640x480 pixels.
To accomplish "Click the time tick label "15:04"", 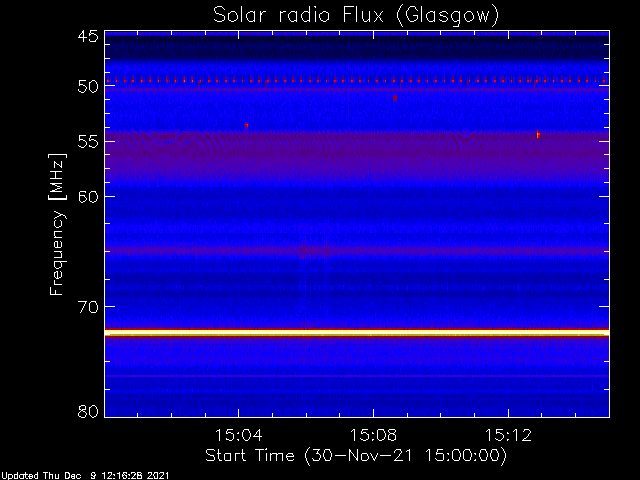I will pos(238,435).
